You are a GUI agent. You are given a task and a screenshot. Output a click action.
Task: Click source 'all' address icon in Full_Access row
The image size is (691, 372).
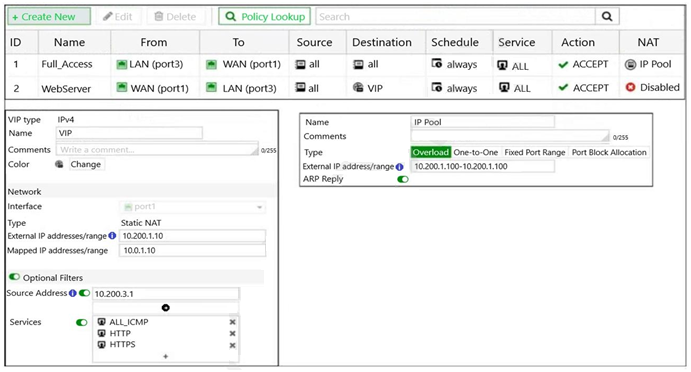point(300,65)
